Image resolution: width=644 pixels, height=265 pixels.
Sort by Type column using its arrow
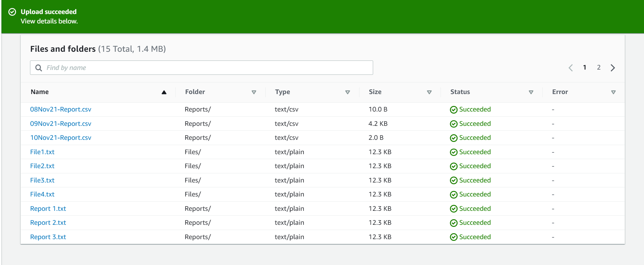coord(347,92)
